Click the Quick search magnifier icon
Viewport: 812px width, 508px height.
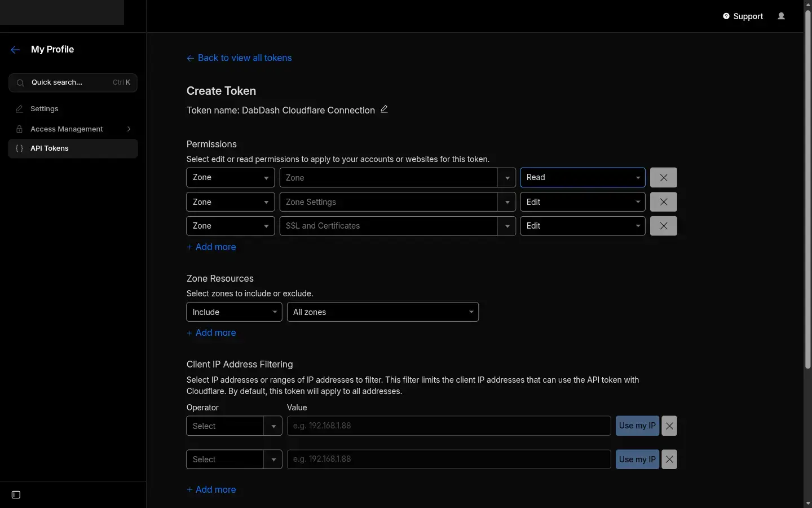point(20,83)
